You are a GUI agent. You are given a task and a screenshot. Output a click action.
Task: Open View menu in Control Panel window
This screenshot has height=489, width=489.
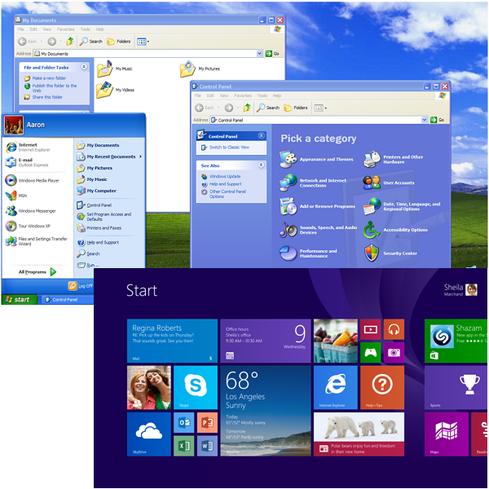click(x=224, y=96)
